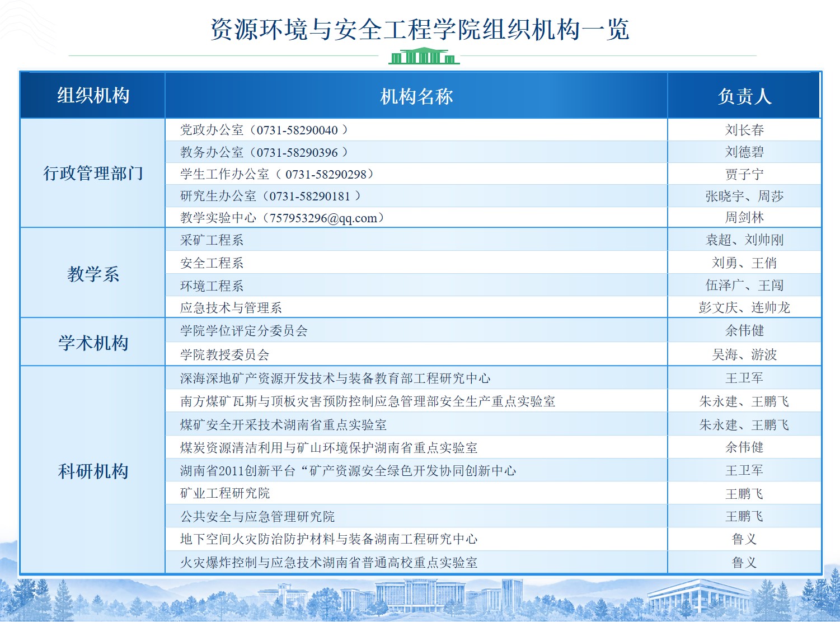Click 火灾爆炸控制与应急技术湖南省普通高校重点实验室
This screenshot has width=840, height=622.
(x=329, y=562)
